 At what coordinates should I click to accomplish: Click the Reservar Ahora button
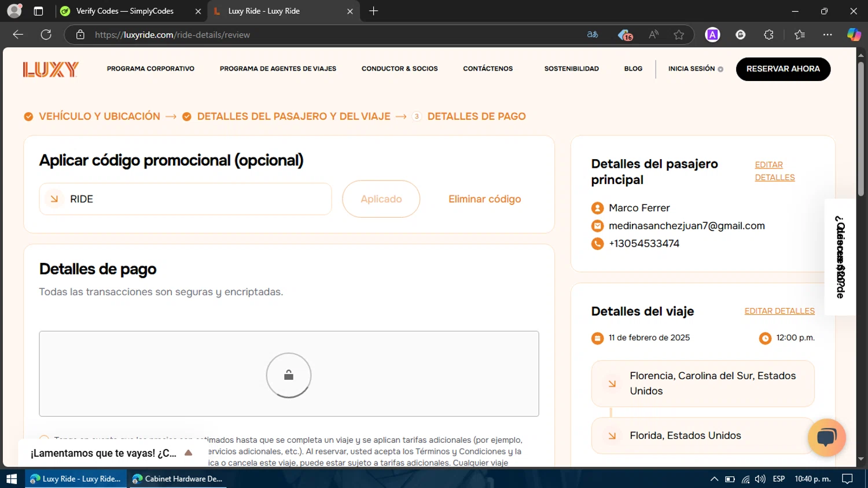point(783,69)
